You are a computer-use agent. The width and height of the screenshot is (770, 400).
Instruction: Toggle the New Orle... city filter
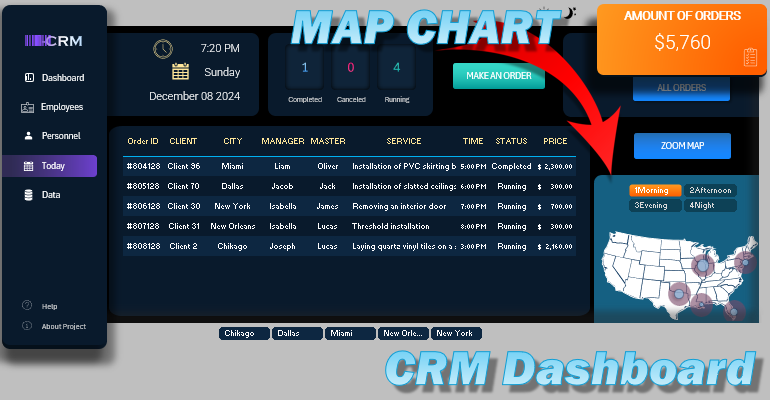coord(403,333)
